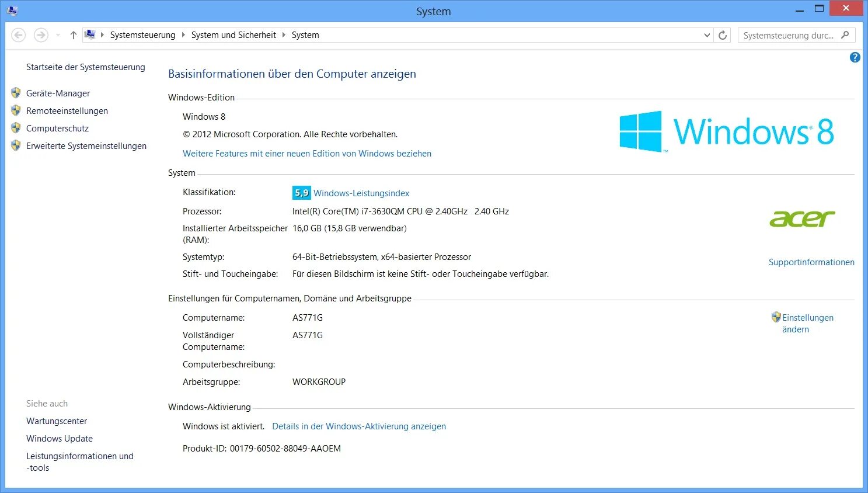Open Systemsteuerung breadcrumb
The height and width of the screenshot is (493, 868).
(x=142, y=35)
